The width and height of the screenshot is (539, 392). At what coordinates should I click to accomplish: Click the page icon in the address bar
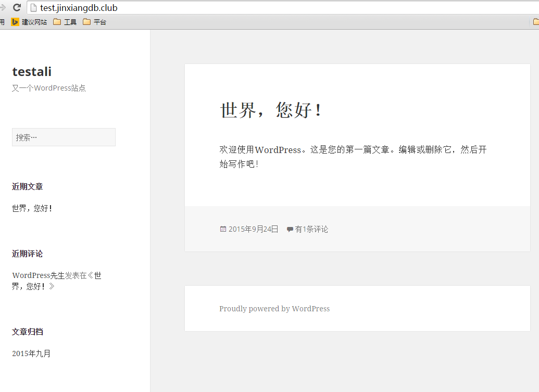point(34,8)
